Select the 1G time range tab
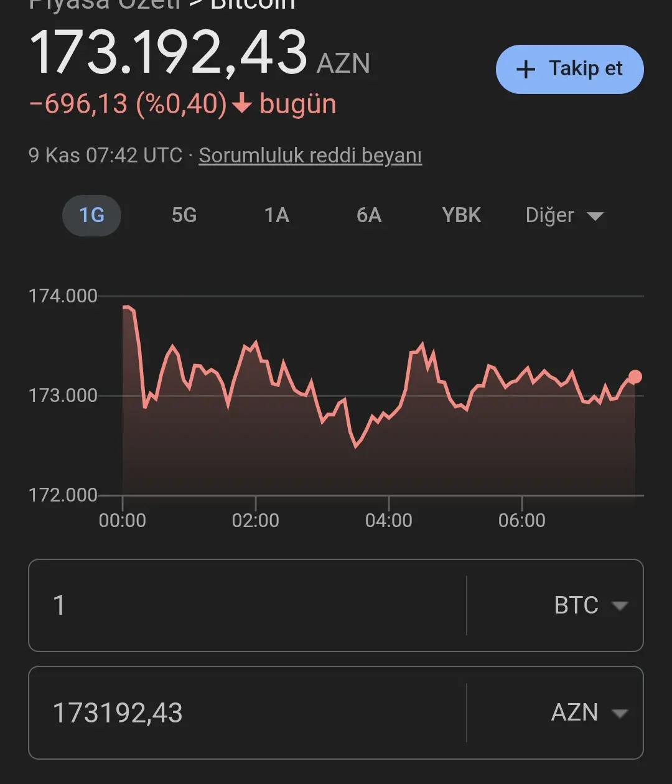 click(91, 215)
